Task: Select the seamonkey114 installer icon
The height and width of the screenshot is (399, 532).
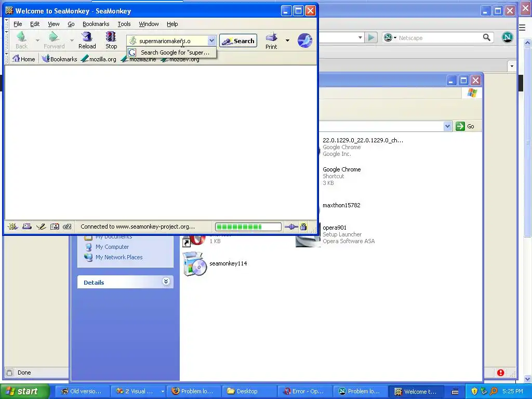Action: [x=195, y=263]
